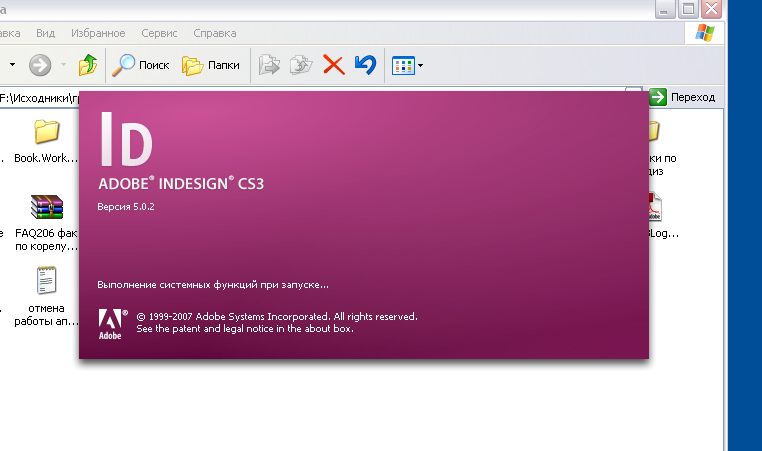
Task: Open the Forward button history dropdown
Action: click(x=63, y=64)
